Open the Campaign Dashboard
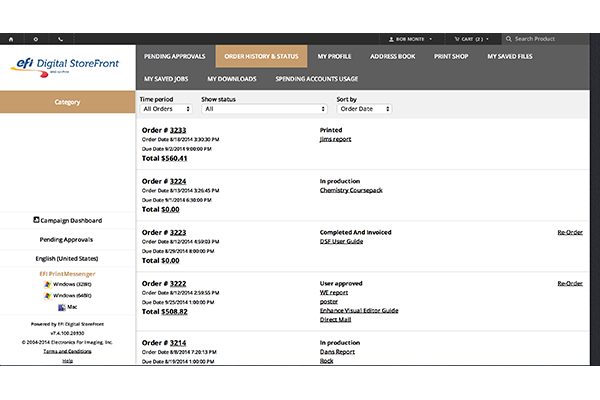 (x=67, y=220)
